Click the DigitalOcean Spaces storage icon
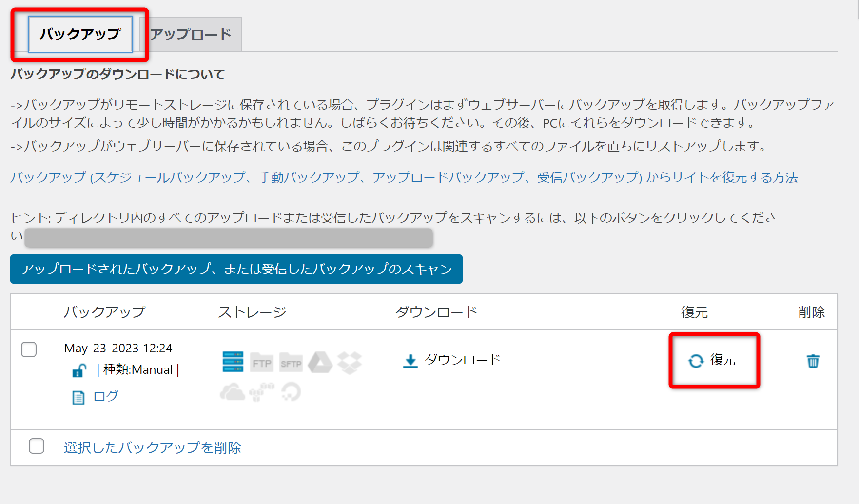 tap(291, 392)
